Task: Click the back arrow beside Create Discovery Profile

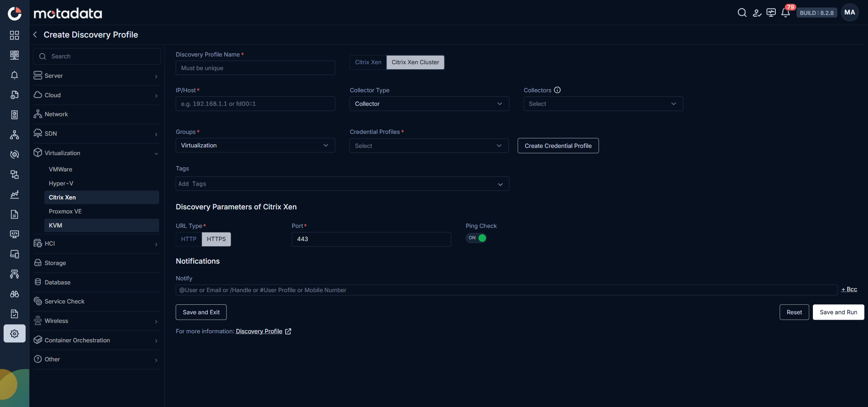Action: click(35, 35)
